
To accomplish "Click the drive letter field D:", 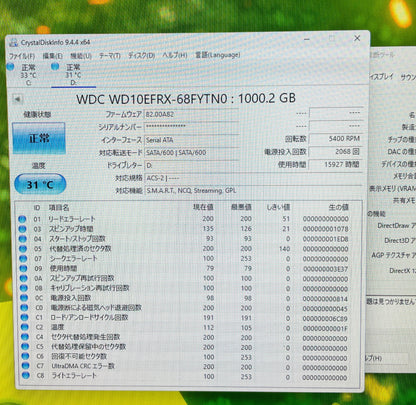I will pos(191,165).
